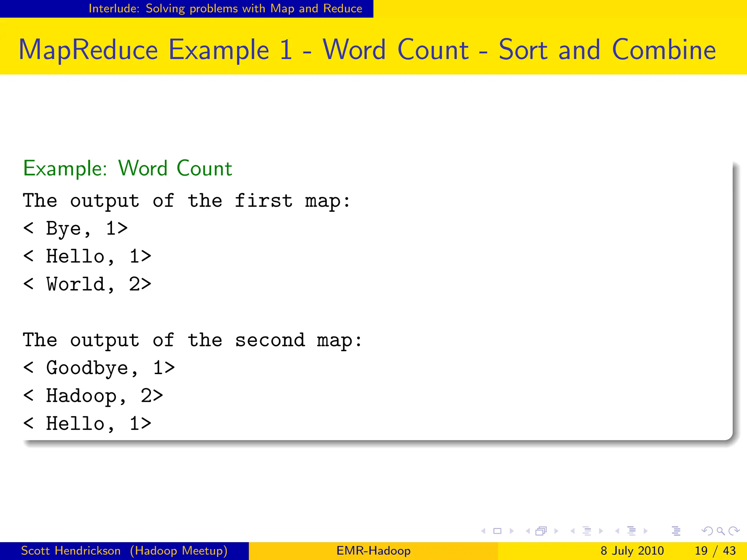Go to previous slide arrow

click(x=483, y=531)
